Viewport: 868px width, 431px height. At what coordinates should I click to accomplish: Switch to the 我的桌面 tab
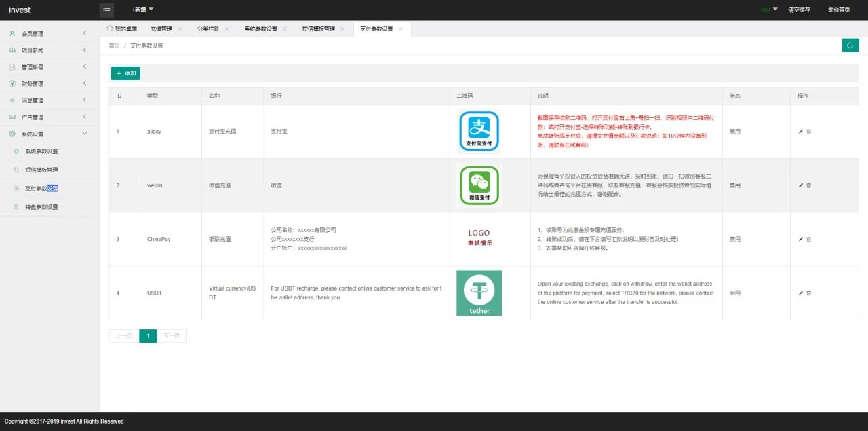(122, 29)
